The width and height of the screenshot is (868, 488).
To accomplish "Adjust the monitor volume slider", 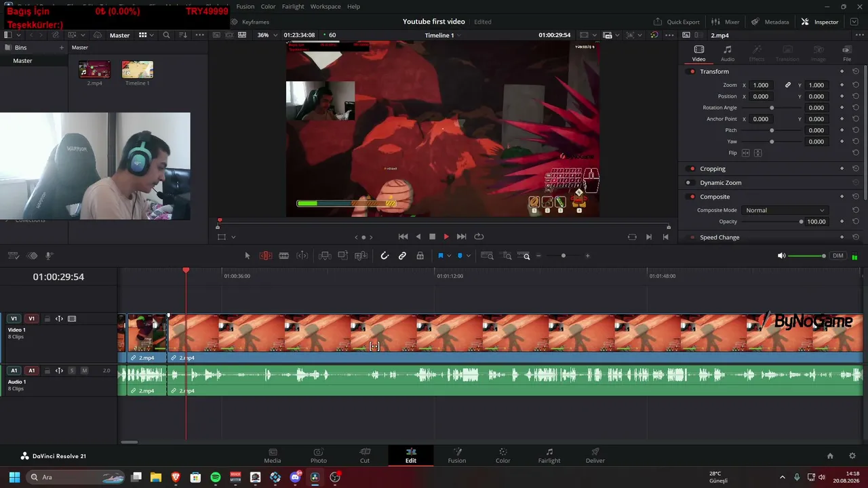I will pos(807,256).
